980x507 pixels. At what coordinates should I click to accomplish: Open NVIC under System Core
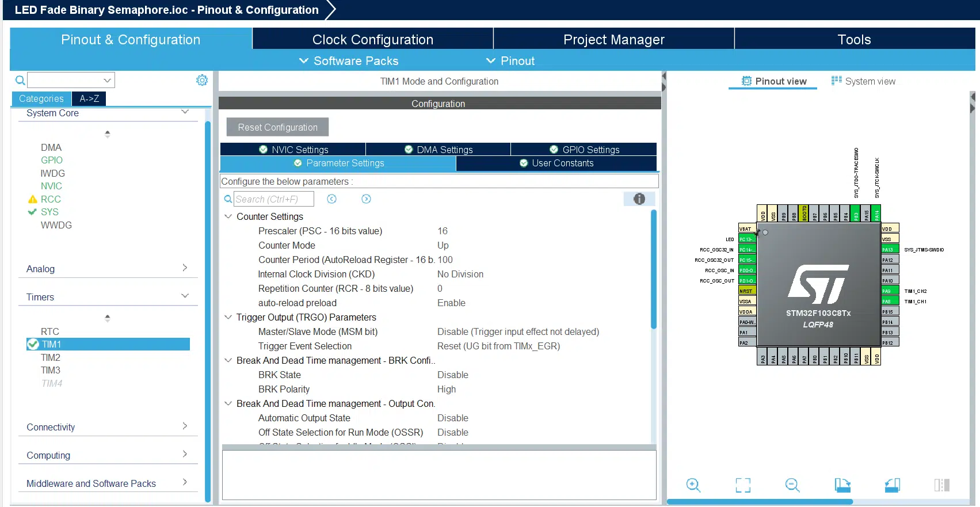click(x=51, y=186)
